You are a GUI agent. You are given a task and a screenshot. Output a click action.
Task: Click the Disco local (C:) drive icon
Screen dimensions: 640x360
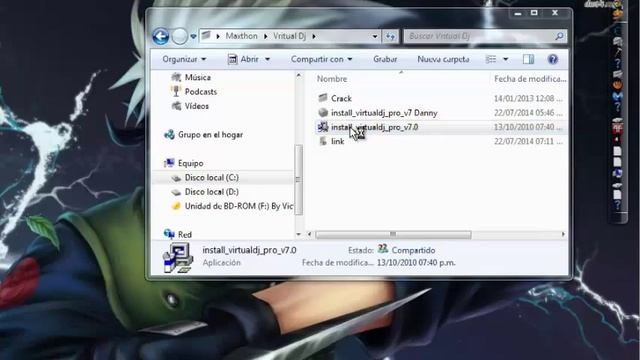(176, 178)
